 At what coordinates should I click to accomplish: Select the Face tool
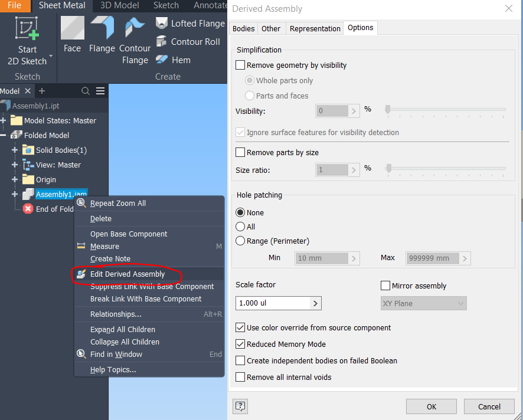pos(73,35)
